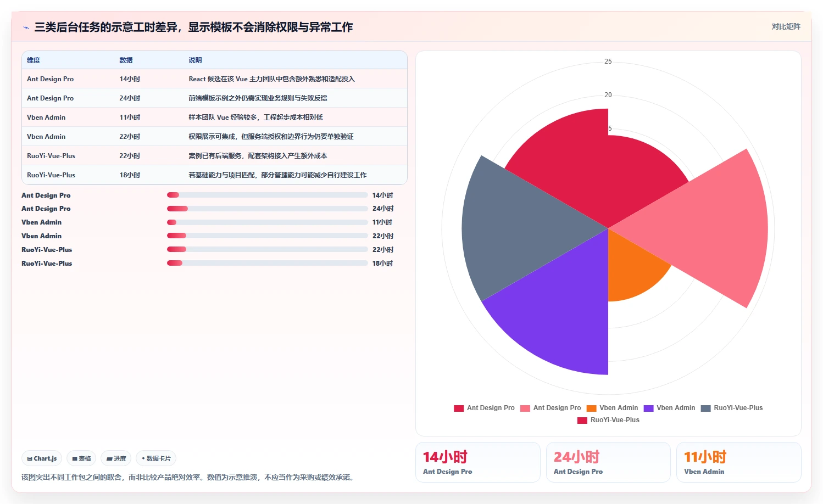Toggle the first crimson Ant Design Pro legend entry
Viewport: 823px width, 504px height.
tap(484, 408)
